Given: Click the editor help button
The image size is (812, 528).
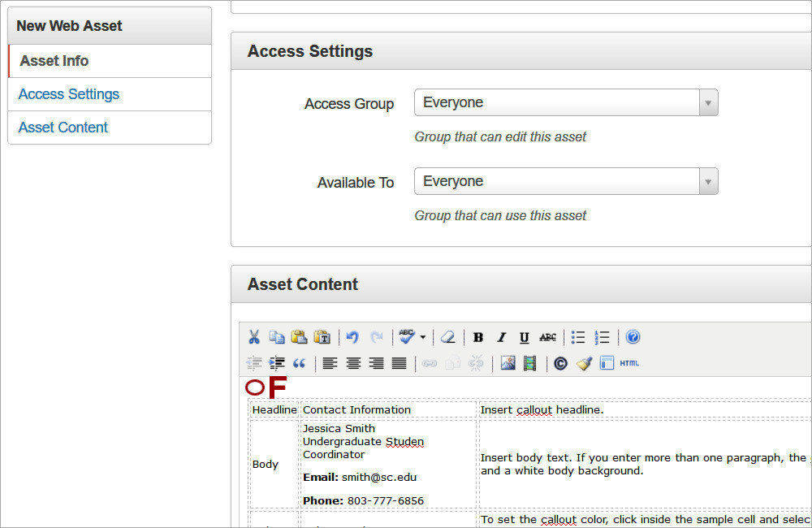Looking at the screenshot, I should click(632, 336).
